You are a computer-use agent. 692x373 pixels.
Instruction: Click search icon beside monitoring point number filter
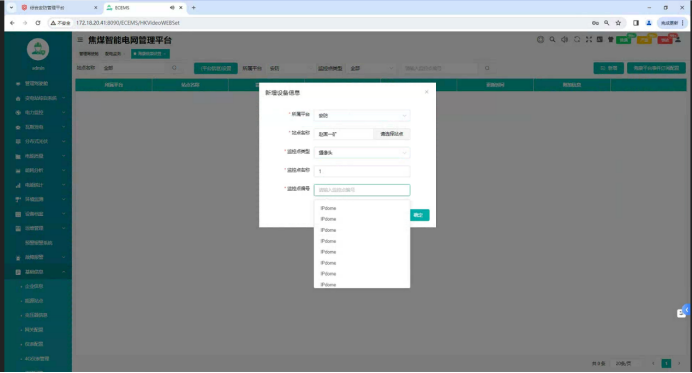tap(487, 68)
